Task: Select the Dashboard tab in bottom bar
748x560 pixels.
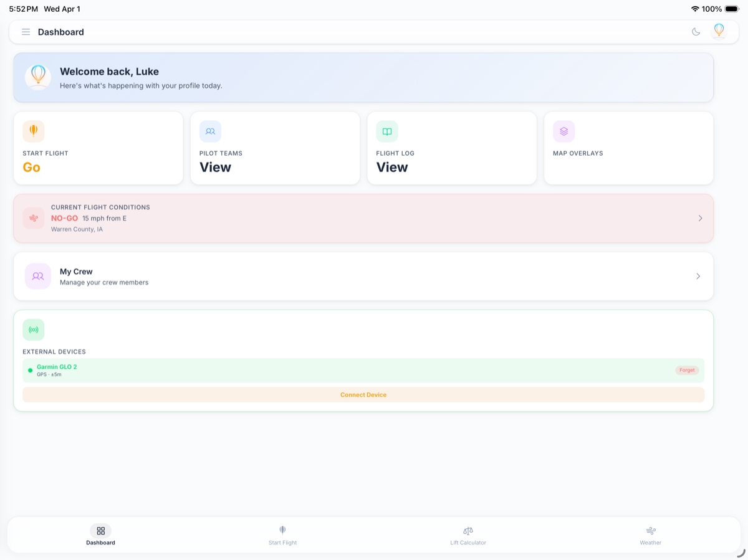Action: tap(100, 535)
